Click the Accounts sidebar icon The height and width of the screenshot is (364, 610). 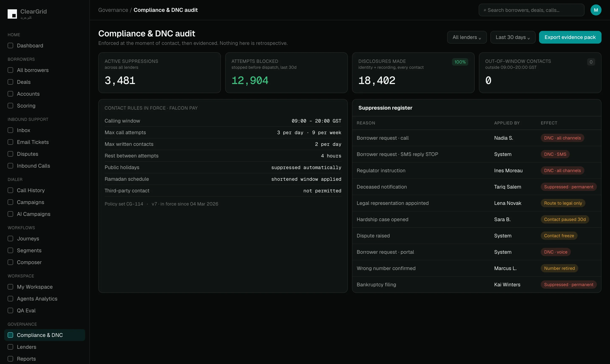tap(10, 94)
